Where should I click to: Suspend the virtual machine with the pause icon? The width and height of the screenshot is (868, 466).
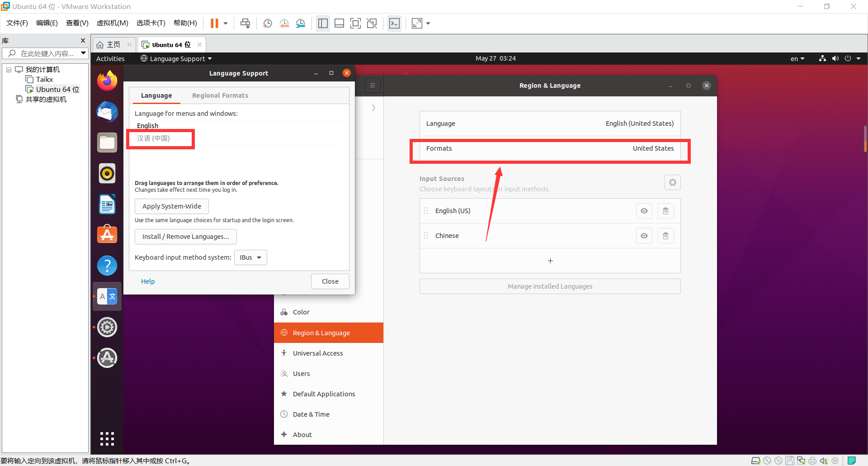tap(215, 23)
